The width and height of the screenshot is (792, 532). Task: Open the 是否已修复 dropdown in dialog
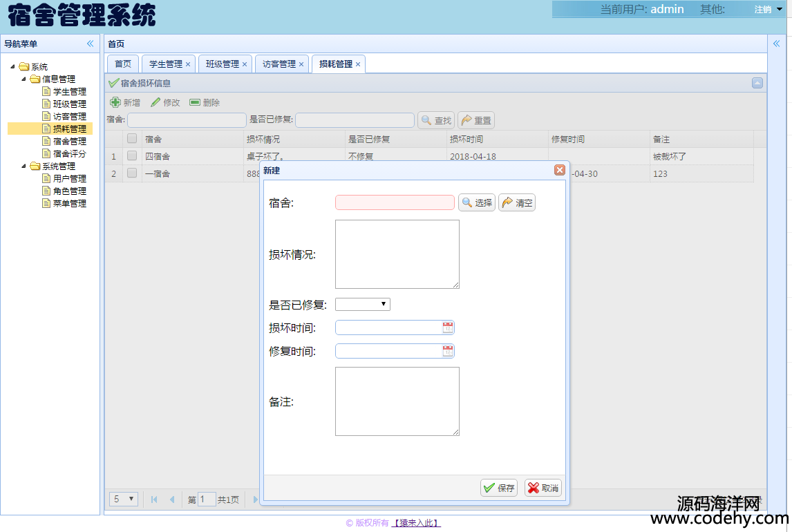tap(363, 304)
